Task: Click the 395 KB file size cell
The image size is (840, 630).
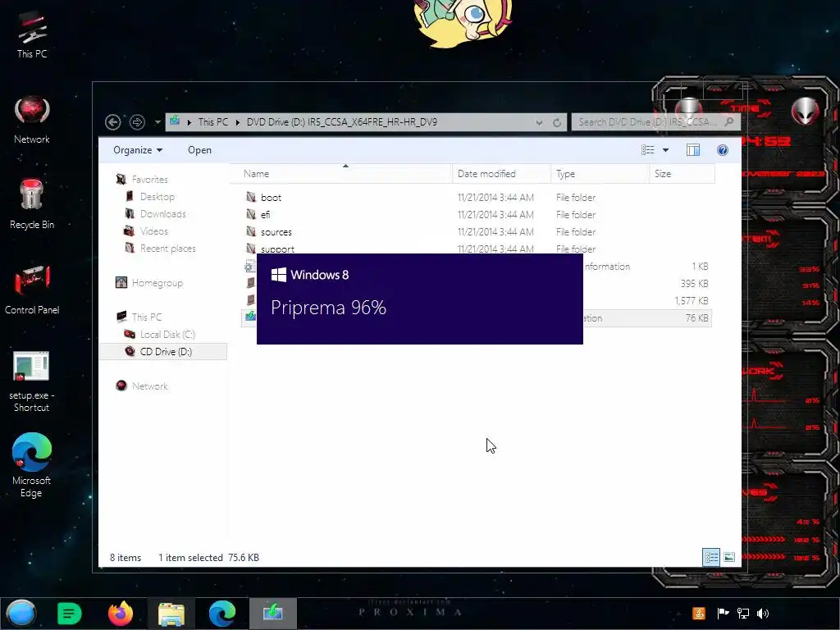Action: point(694,283)
